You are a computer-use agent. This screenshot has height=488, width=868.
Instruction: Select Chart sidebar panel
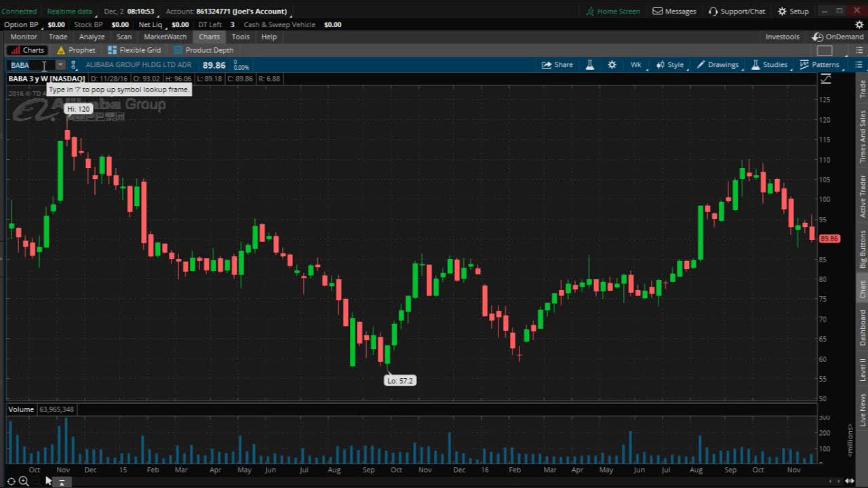click(x=863, y=289)
